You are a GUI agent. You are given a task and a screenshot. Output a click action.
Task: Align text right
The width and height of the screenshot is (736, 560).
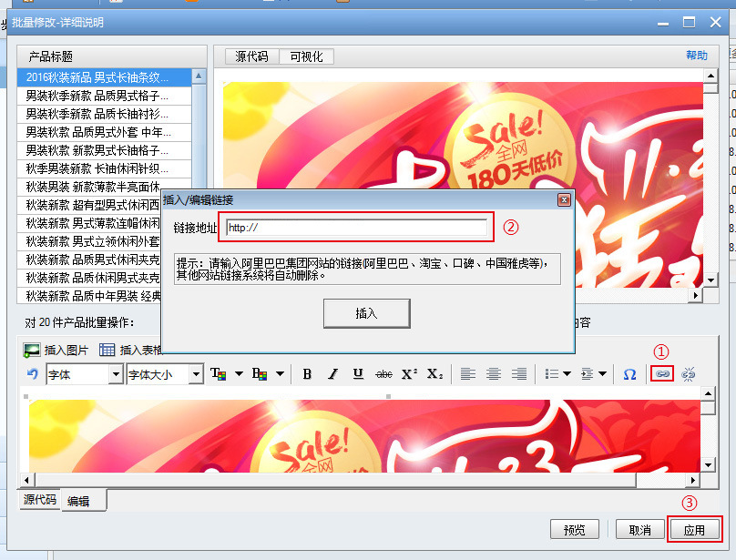point(518,374)
